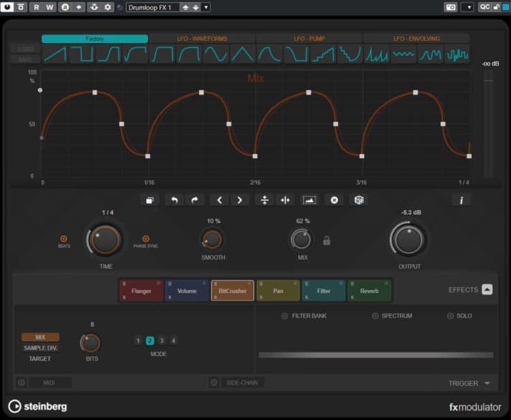Choose Sample Div. as modulation target

40,348
